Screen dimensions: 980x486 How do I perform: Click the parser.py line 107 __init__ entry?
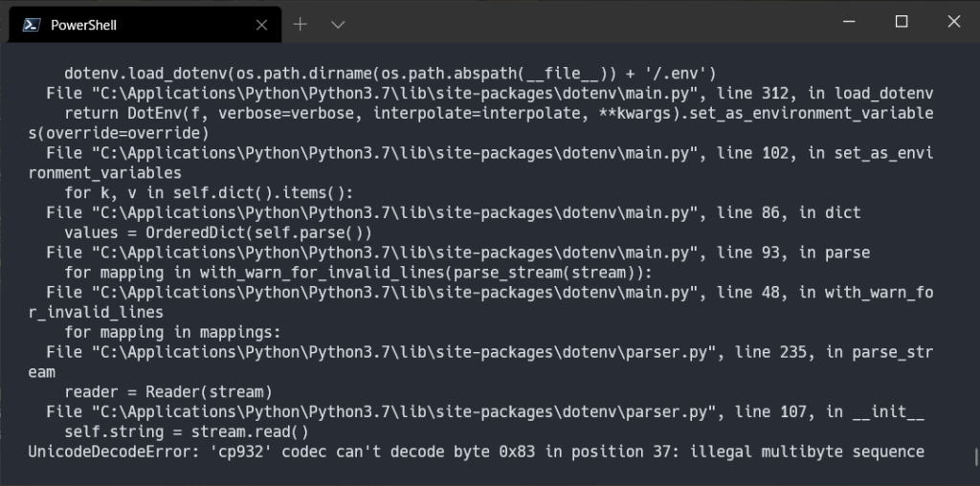click(x=485, y=412)
